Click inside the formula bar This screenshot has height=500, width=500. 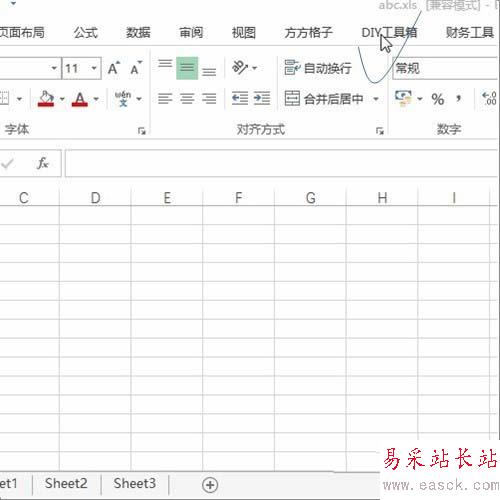click(x=282, y=163)
